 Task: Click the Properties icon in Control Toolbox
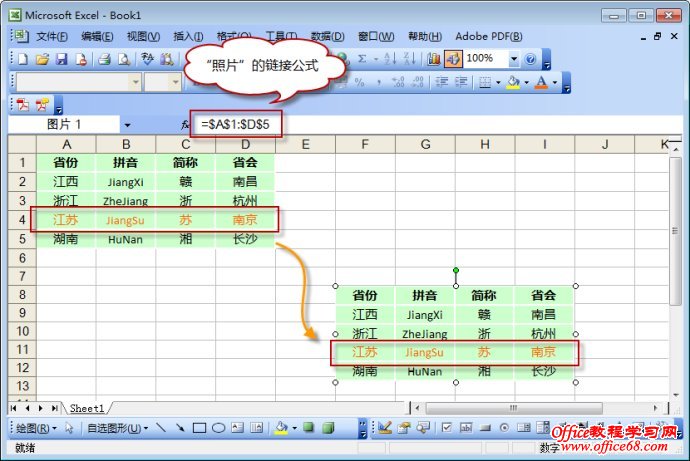tap(404, 427)
